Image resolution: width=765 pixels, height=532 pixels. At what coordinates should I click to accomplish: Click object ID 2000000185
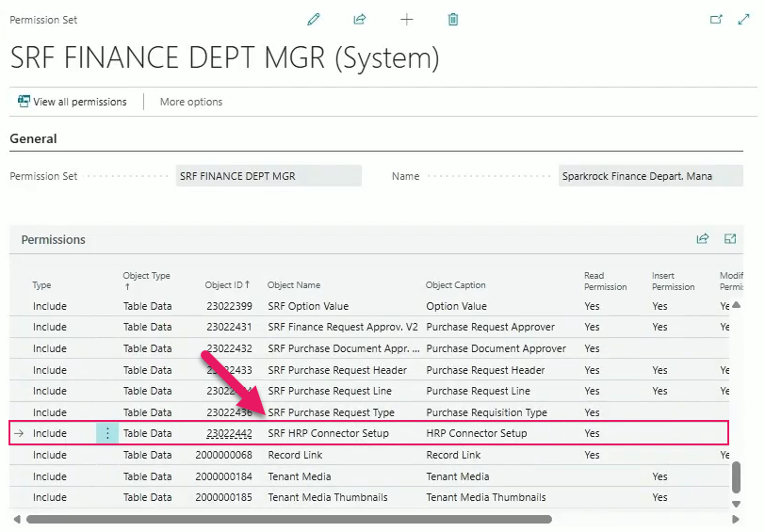click(x=224, y=497)
